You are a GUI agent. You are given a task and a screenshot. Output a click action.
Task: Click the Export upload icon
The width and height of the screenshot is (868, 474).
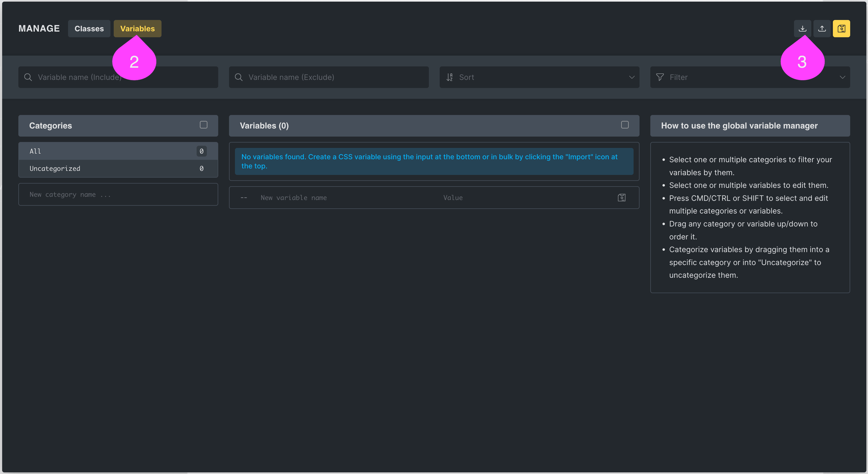point(822,29)
